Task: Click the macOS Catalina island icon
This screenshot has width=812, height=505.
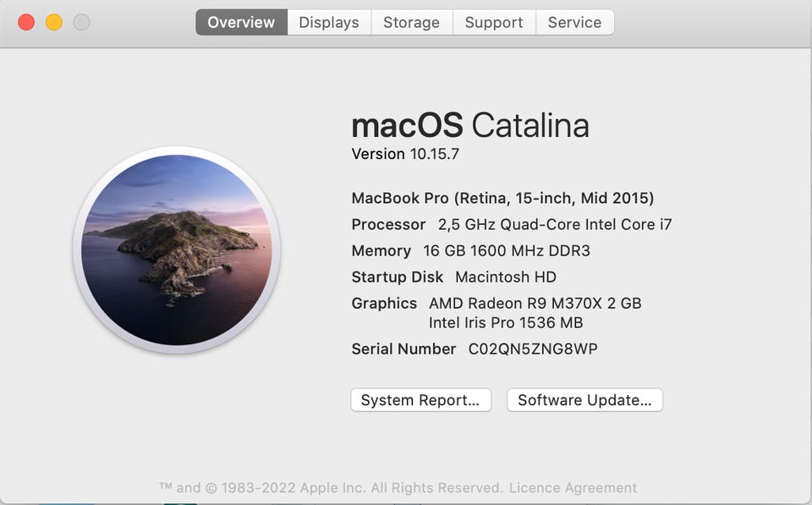Action: [177, 250]
